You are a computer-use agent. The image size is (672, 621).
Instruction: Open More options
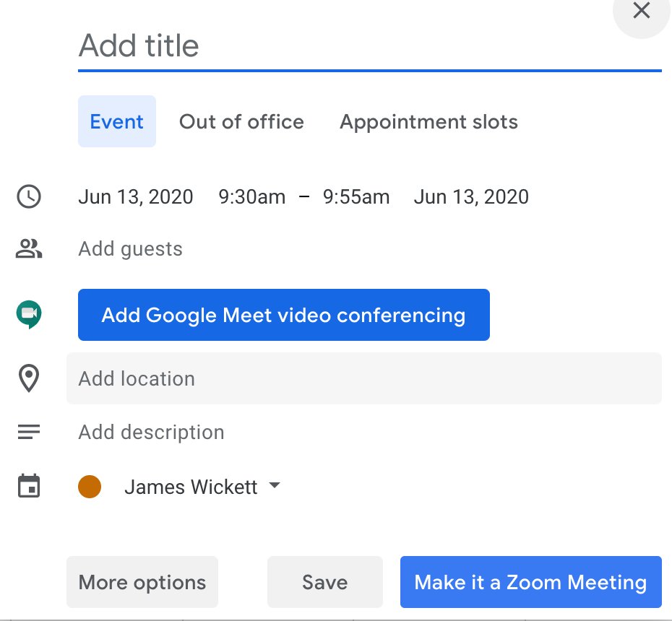click(x=142, y=582)
